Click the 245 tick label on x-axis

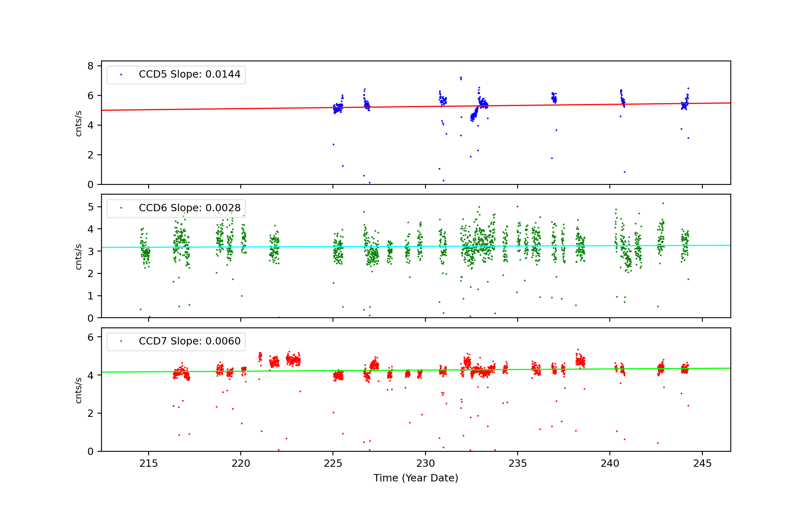click(x=702, y=464)
